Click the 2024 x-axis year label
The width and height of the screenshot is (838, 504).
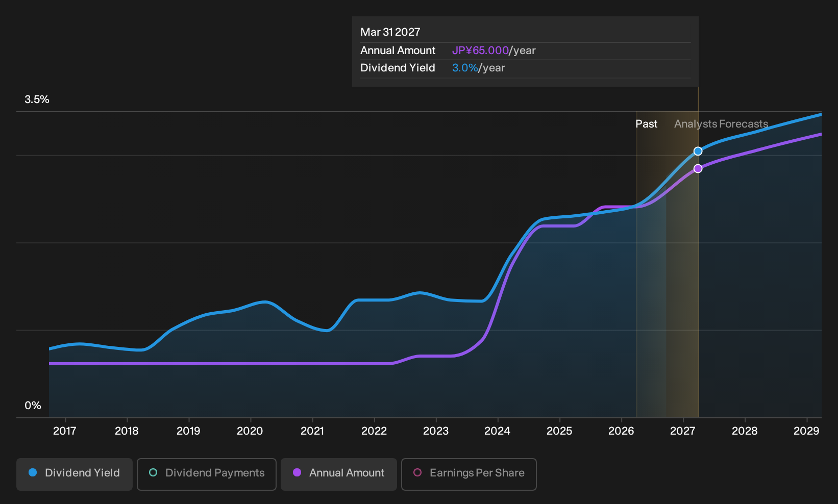pyautogui.click(x=497, y=431)
